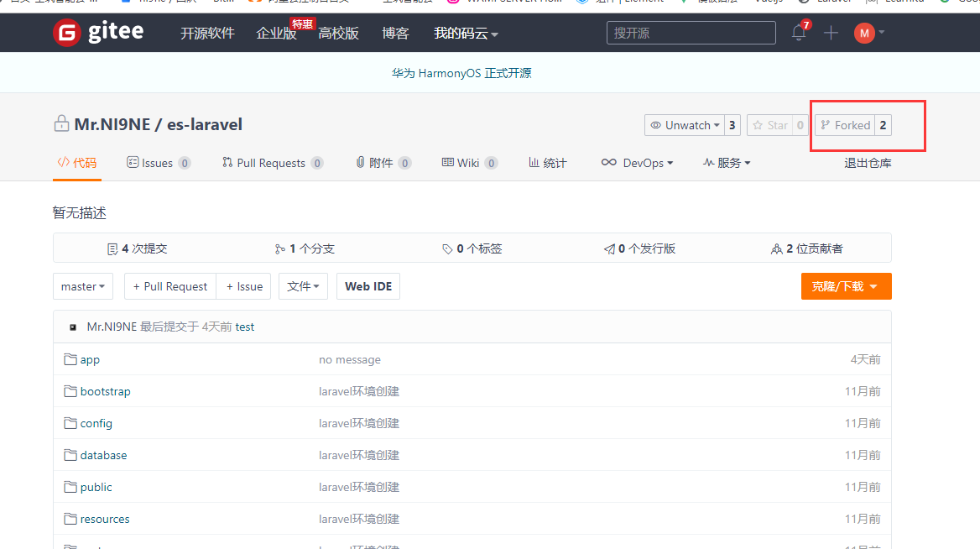Click the Gitee logo icon
The image size is (980, 549).
pyautogui.click(x=66, y=33)
